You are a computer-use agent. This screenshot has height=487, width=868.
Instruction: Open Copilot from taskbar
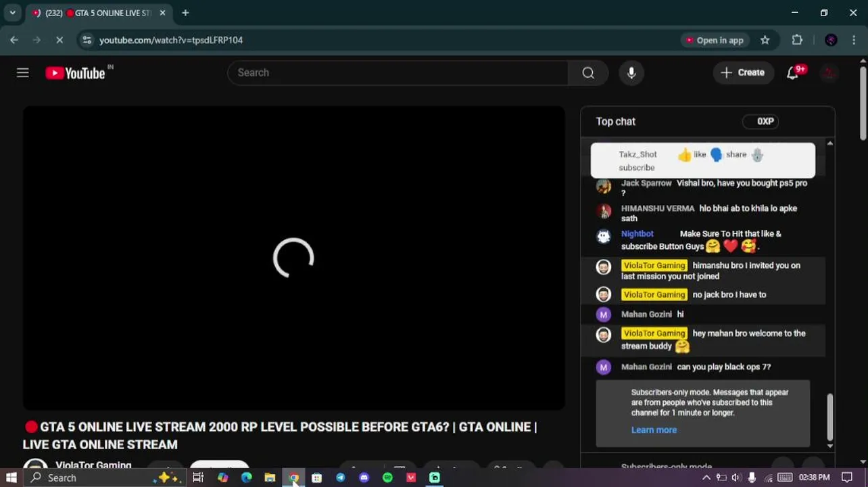coord(222,478)
